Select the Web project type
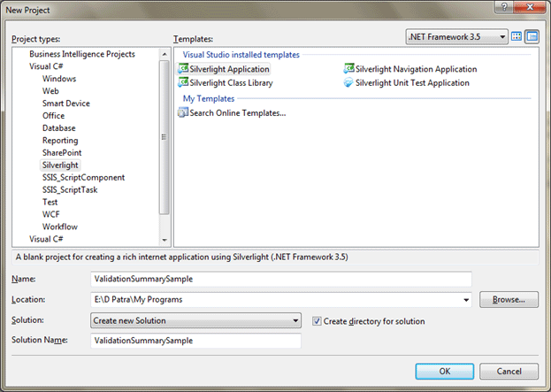The height and width of the screenshot is (392, 551). point(50,91)
